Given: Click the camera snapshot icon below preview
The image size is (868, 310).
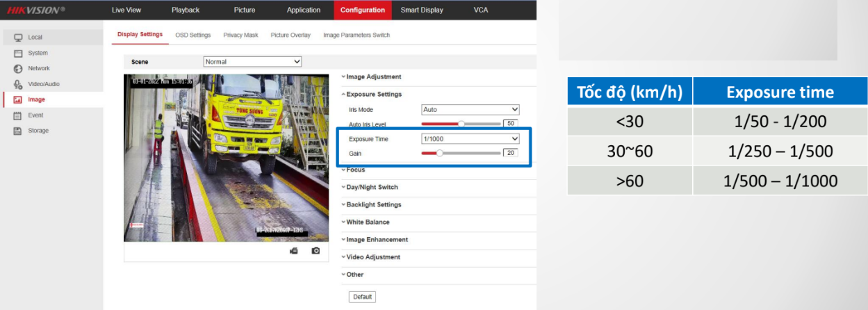Looking at the screenshot, I should [316, 250].
